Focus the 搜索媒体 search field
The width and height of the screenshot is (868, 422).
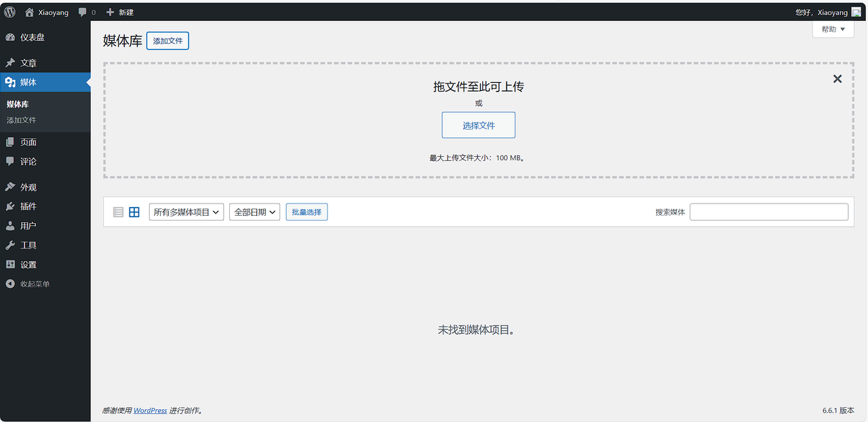pos(769,212)
